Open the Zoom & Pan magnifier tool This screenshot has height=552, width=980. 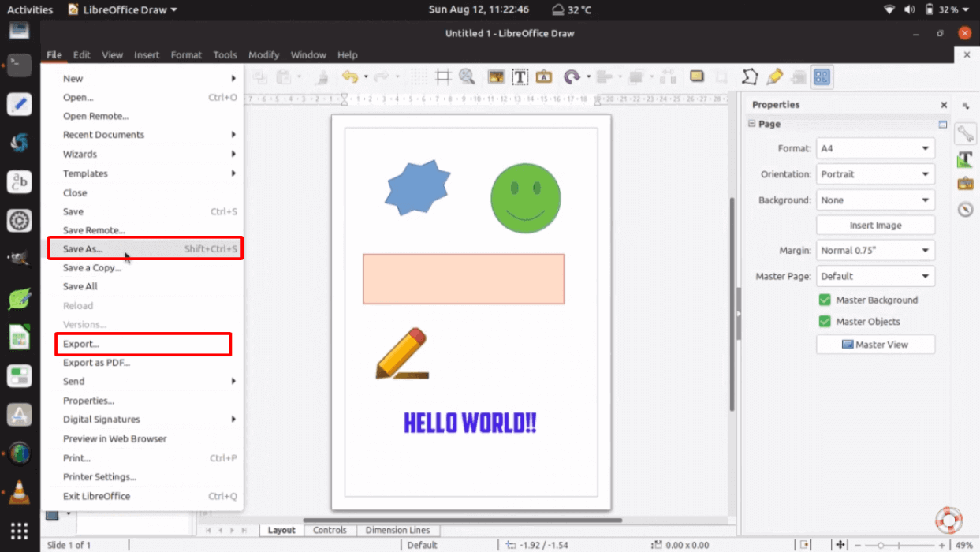pos(467,76)
